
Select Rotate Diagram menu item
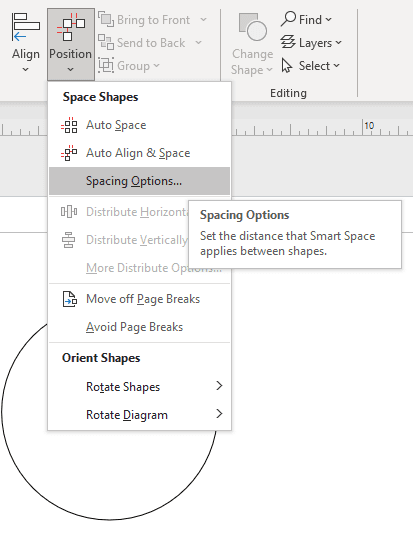point(139,415)
